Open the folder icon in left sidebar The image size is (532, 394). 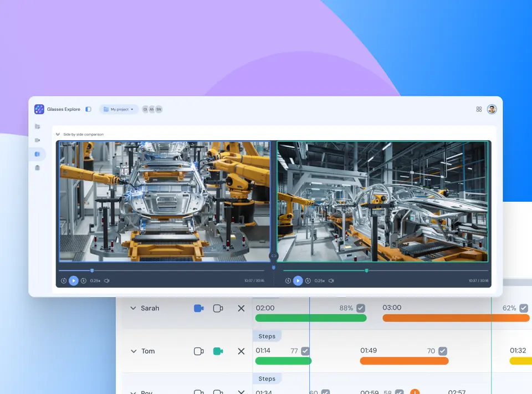[37, 126]
